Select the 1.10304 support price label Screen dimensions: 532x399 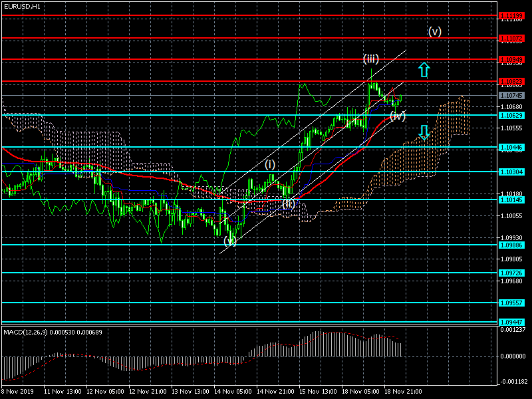tap(511, 172)
